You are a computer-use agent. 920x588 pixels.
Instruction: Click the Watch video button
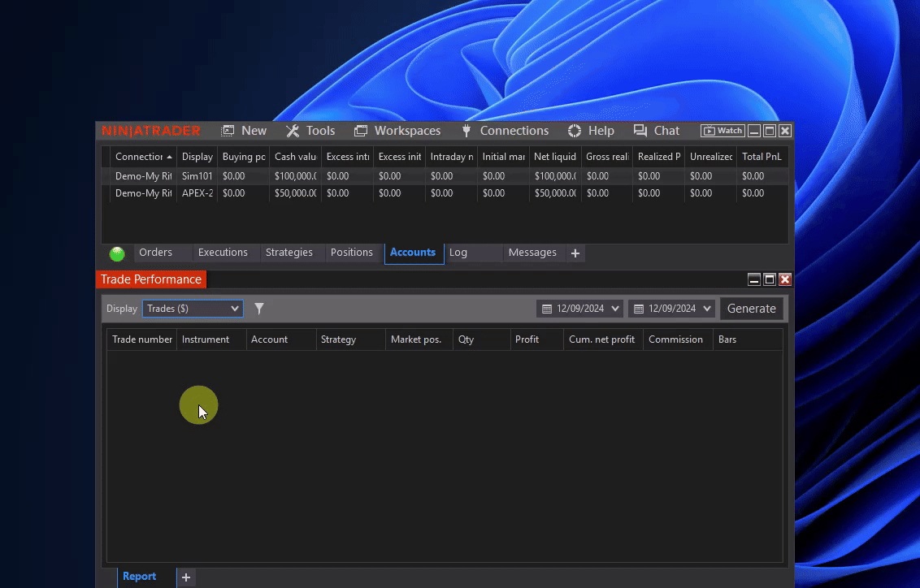[723, 131]
